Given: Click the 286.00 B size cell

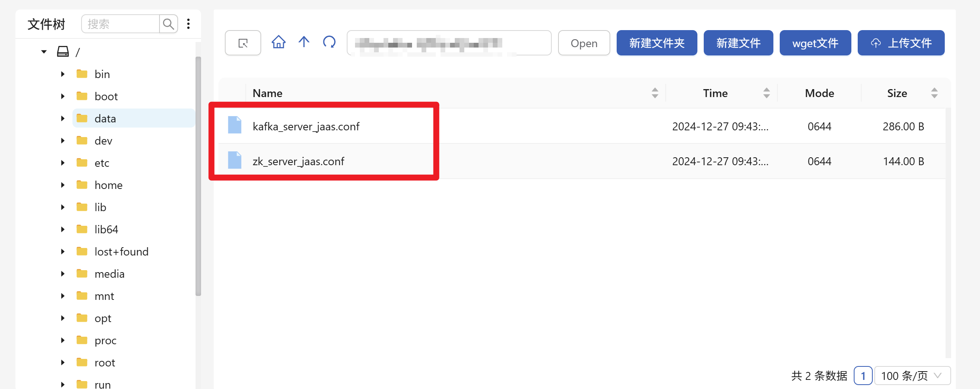Looking at the screenshot, I should tap(903, 126).
